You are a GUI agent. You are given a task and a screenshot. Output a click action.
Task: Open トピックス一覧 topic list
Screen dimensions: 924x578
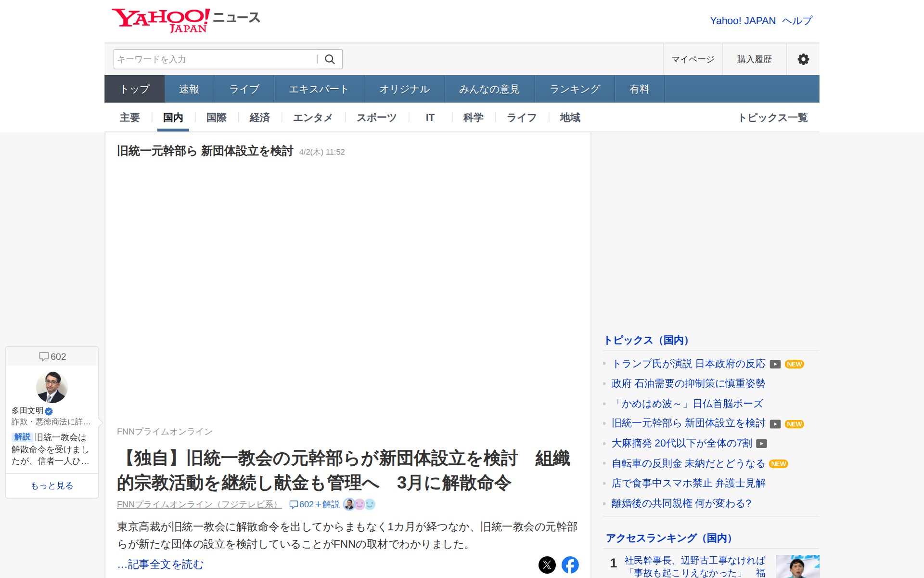(x=772, y=118)
